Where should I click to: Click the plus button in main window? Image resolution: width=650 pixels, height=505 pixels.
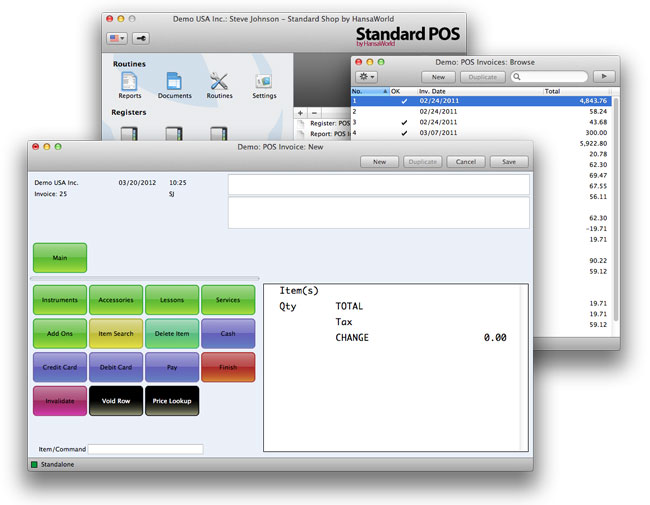click(x=301, y=113)
